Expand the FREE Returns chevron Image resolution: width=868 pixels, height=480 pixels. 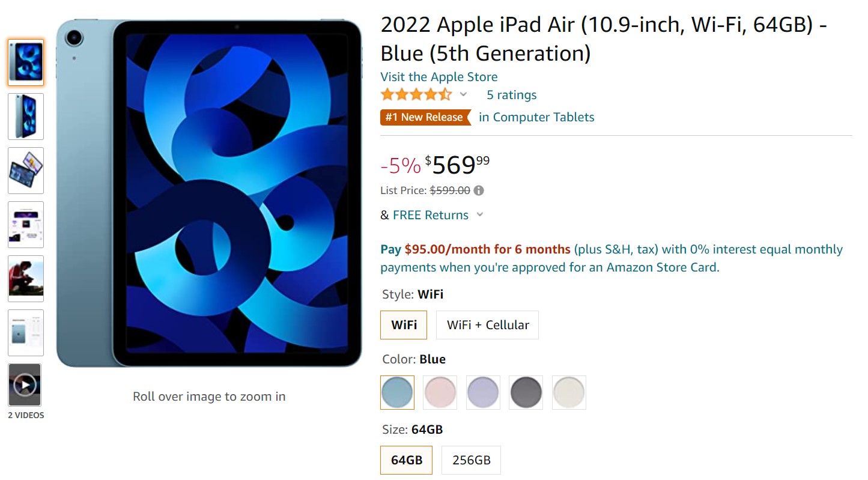479,215
